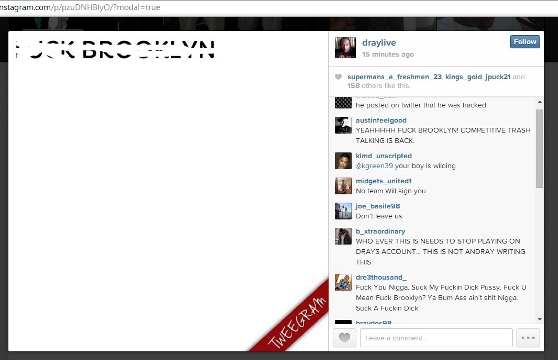Image resolution: width=558 pixels, height=360 pixels.
Task: Open the @kgreen39 mention link
Action: coord(374,166)
